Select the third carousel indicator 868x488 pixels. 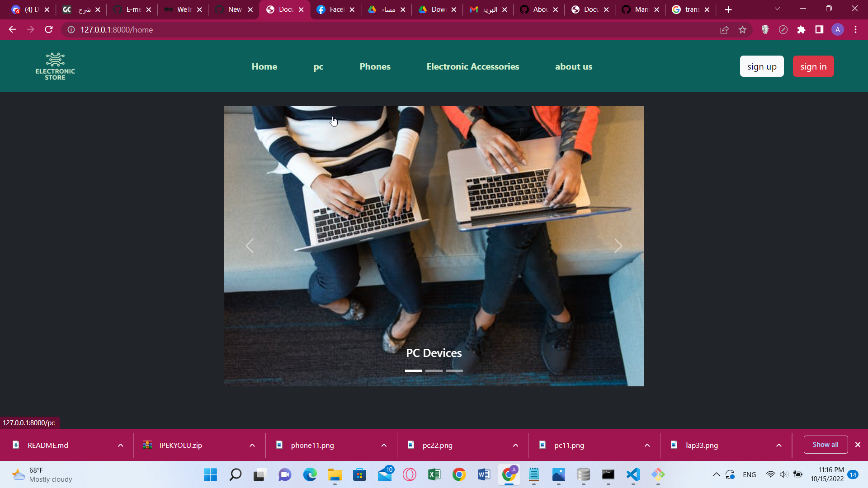(454, 371)
